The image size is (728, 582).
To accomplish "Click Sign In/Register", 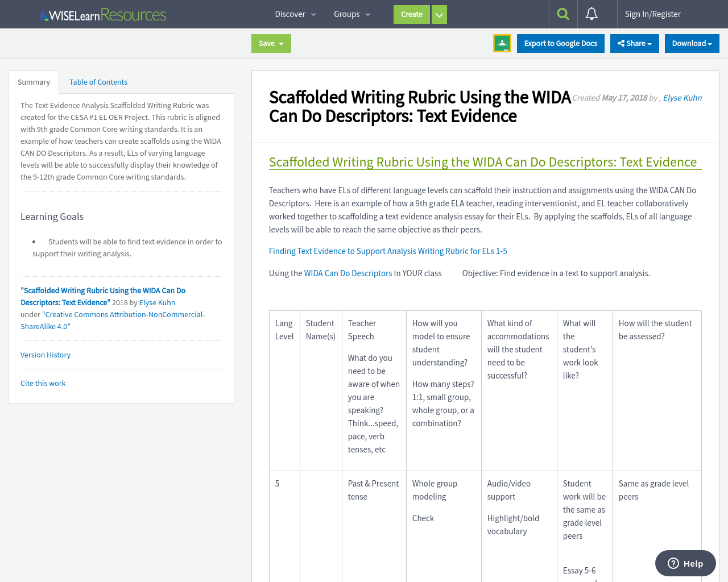I will (652, 14).
